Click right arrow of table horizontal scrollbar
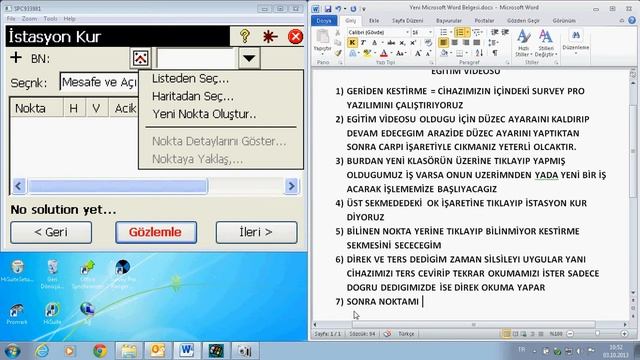This screenshot has width=640, height=360. [291, 186]
